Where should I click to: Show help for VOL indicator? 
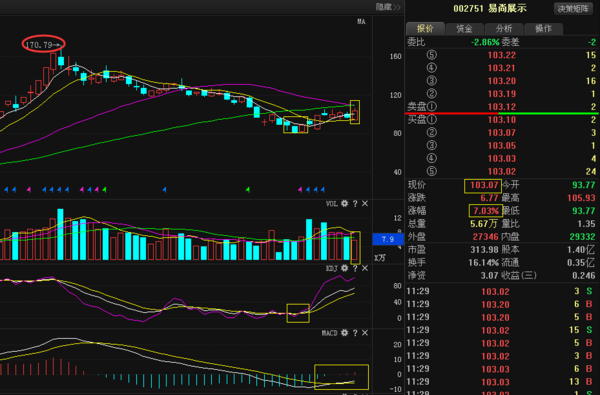[355, 204]
